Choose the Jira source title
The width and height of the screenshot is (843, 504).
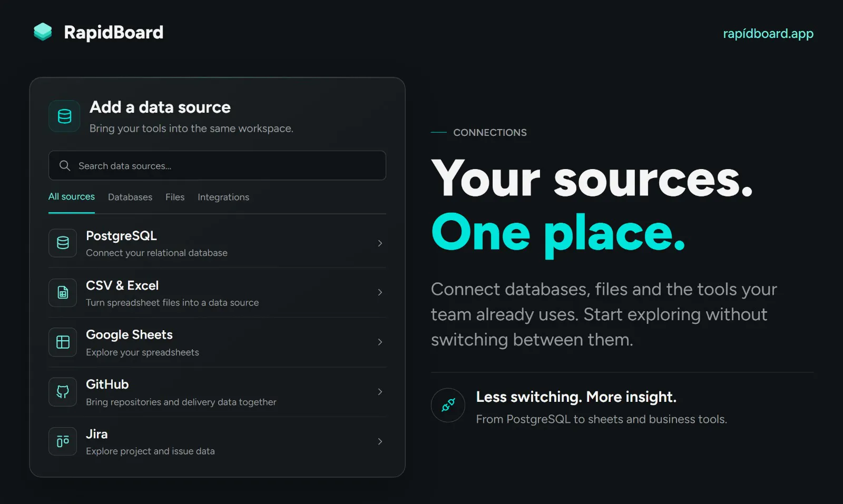point(97,434)
